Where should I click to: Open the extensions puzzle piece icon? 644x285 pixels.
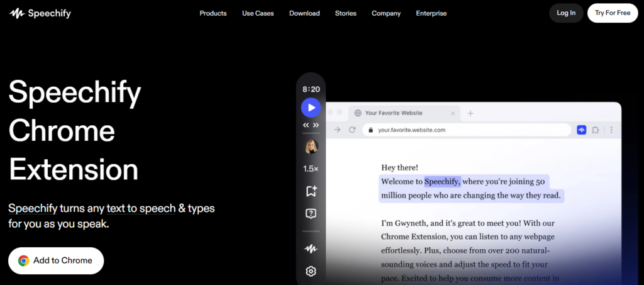click(x=596, y=130)
